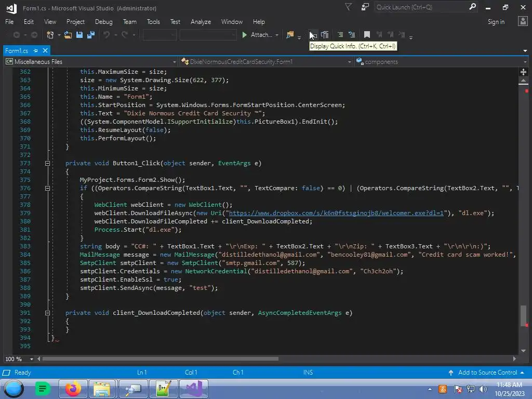Open the Edit menu
The image size is (532, 399).
point(29,22)
